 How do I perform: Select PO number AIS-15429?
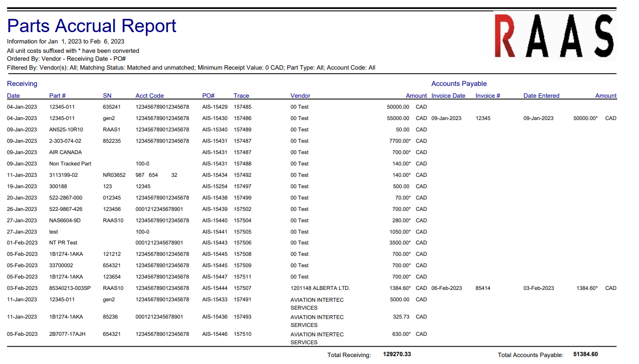(214, 107)
